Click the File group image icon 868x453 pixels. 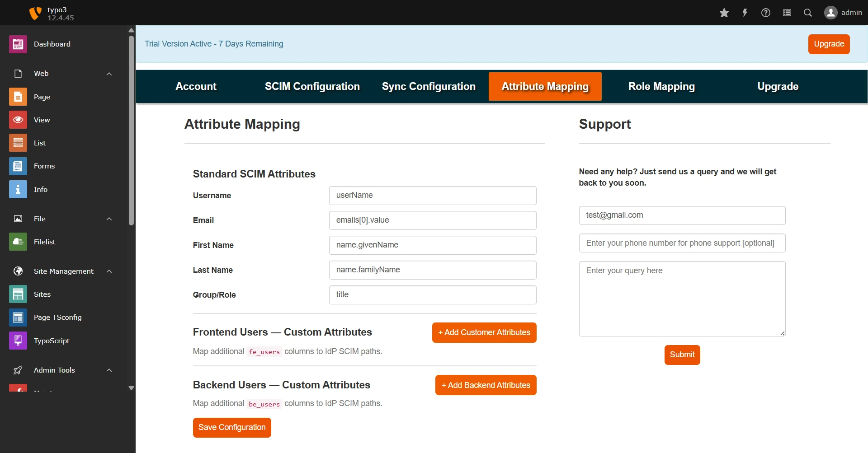tap(18, 219)
